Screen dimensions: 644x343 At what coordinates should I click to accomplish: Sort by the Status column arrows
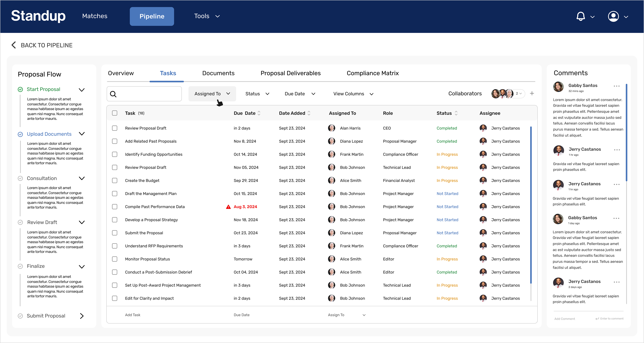point(456,113)
